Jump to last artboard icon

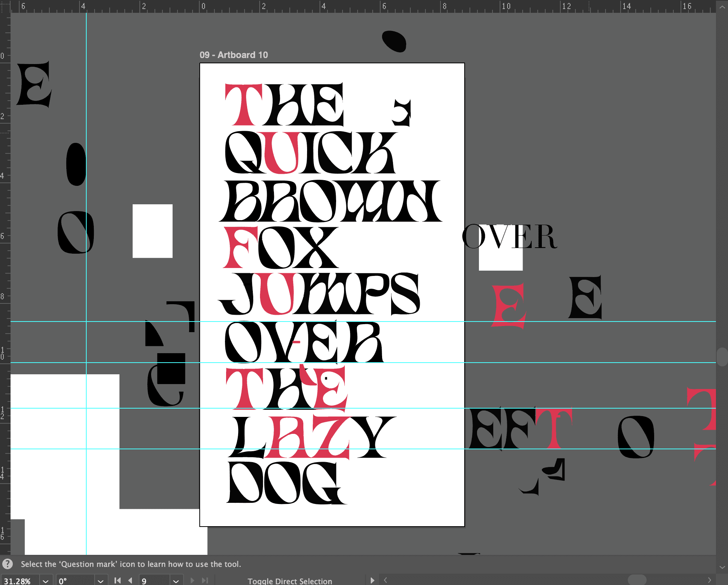(x=205, y=580)
